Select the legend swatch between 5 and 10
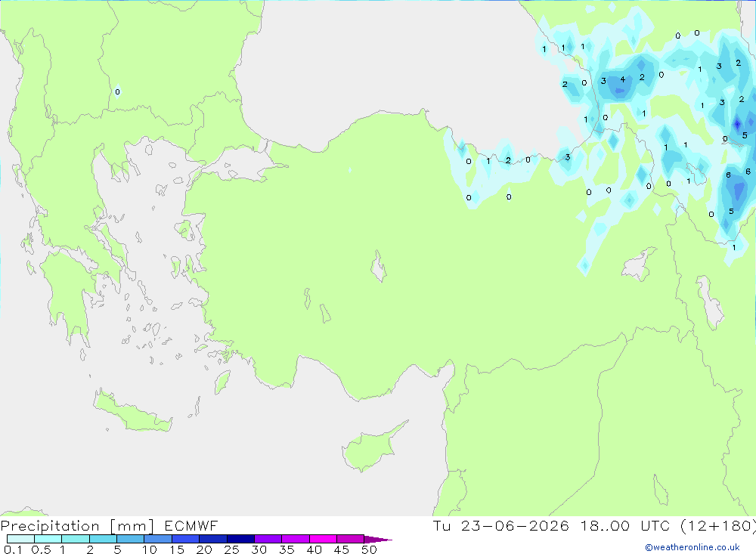The width and height of the screenshot is (756, 554). pos(131,539)
